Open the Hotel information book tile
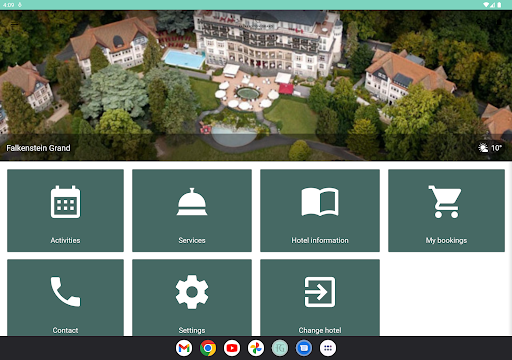Image resolution: width=512 pixels, height=360 pixels. coord(320,210)
